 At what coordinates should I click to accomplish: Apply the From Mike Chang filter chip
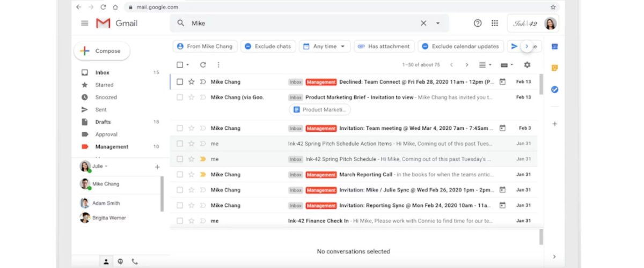[204, 46]
